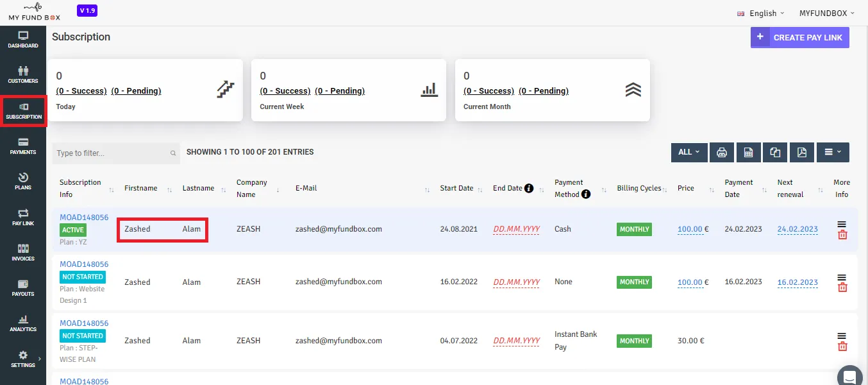The image size is (868, 385).
Task: Open the Dashboard sidebar page
Action: click(x=23, y=40)
